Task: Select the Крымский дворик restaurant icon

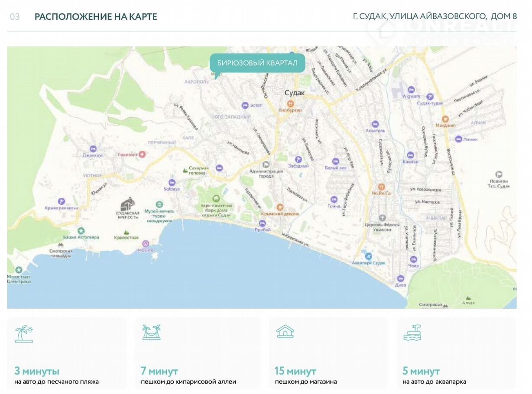Action: point(280,207)
